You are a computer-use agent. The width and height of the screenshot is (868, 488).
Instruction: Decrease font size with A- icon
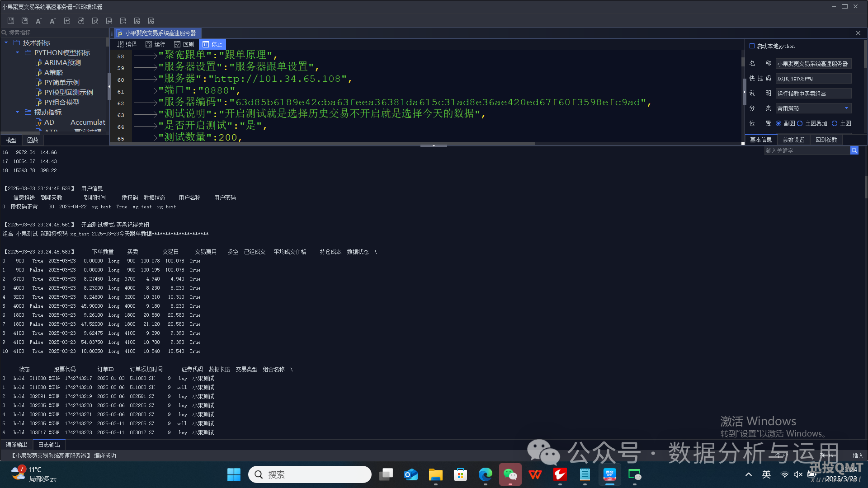pos(39,21)
